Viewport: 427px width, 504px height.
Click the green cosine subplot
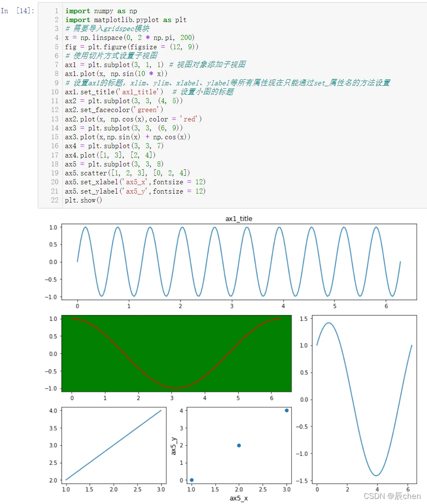177,354
